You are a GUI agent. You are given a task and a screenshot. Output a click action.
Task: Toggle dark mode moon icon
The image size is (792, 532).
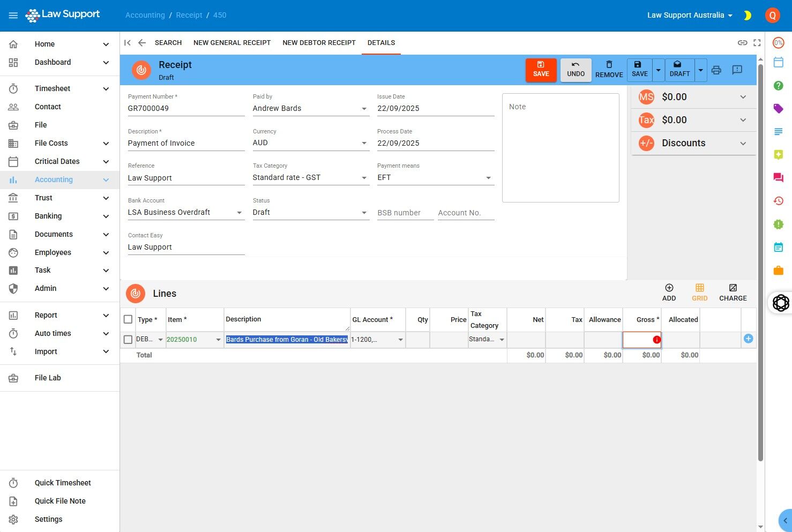pos(748,16)
